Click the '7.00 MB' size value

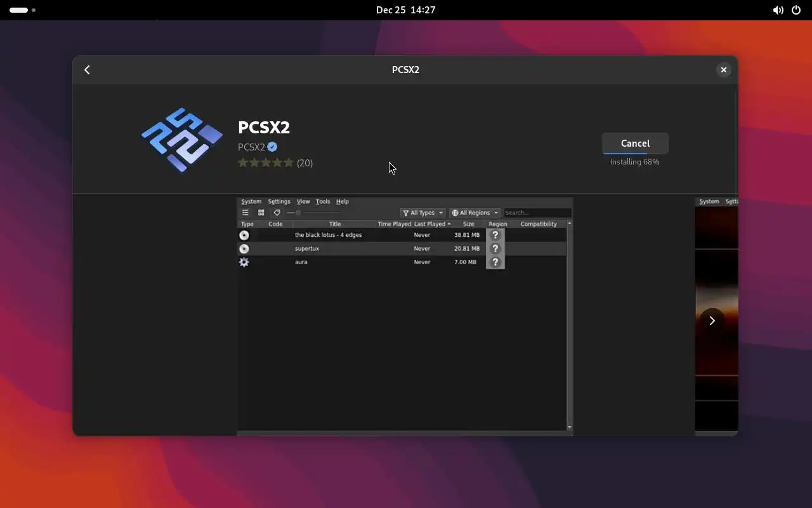[x=466, y=262]
